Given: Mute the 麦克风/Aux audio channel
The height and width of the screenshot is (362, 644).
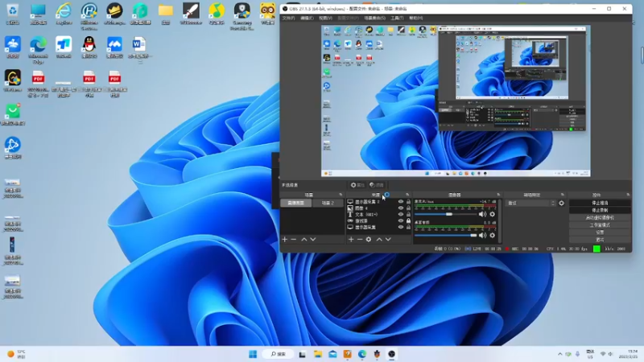Looking at the screenshot, I should (482, 214).
